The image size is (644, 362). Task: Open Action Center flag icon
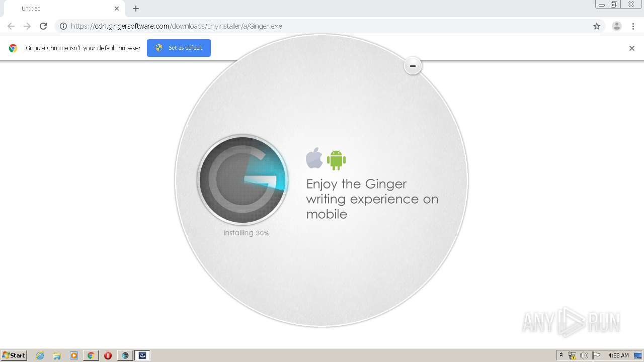[x=596, y=355]
